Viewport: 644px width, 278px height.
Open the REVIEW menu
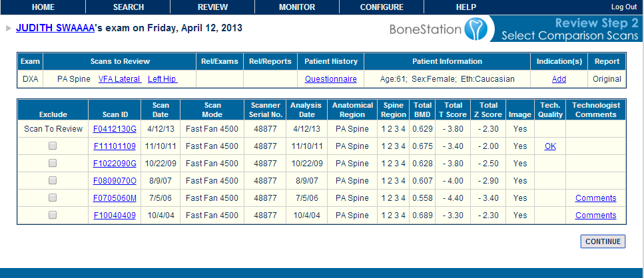point(212,7)
